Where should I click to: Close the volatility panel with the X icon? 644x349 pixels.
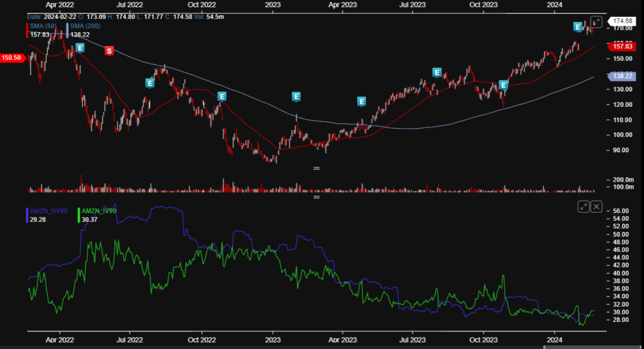pyautogui.click(x=596, y=206)
